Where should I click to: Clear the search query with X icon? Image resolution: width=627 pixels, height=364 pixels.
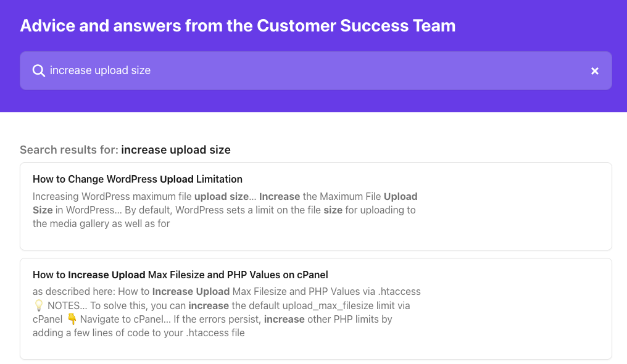click(x=595, y=71)
